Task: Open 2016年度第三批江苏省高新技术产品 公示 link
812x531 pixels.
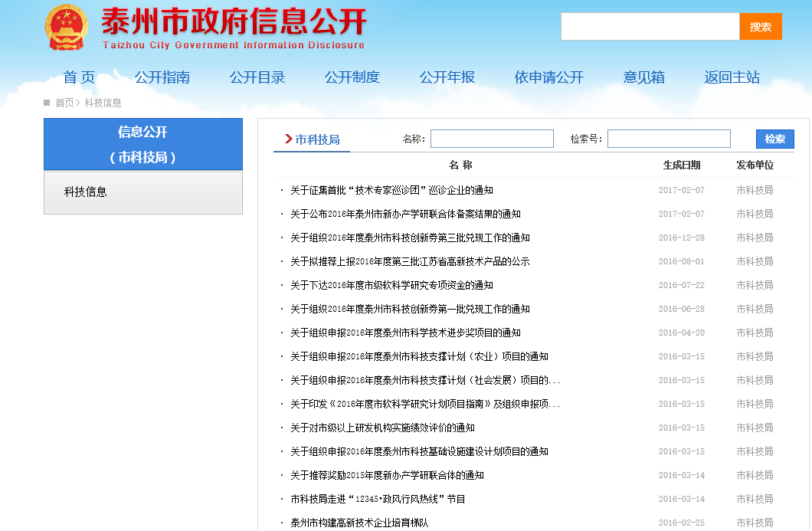Action: pos(410,261)
